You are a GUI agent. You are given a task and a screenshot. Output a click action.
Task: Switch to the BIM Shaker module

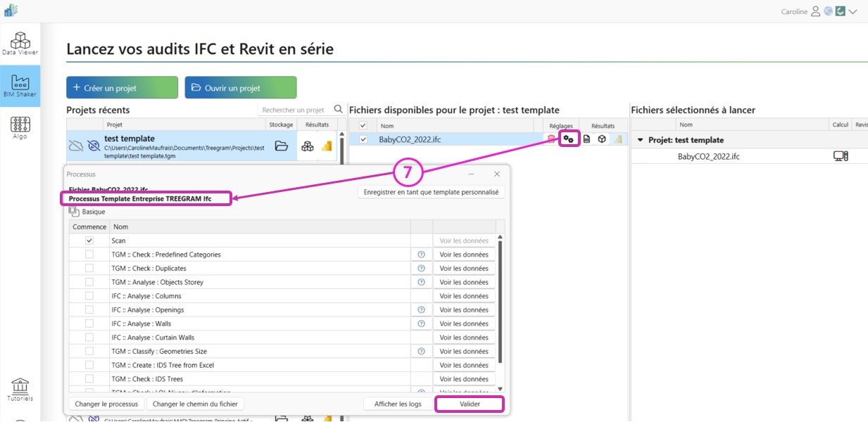click(x=20, y=86)
